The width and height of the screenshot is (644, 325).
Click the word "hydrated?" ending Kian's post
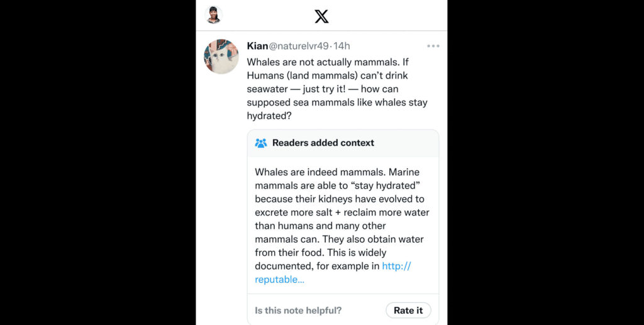tap(269, 116)
